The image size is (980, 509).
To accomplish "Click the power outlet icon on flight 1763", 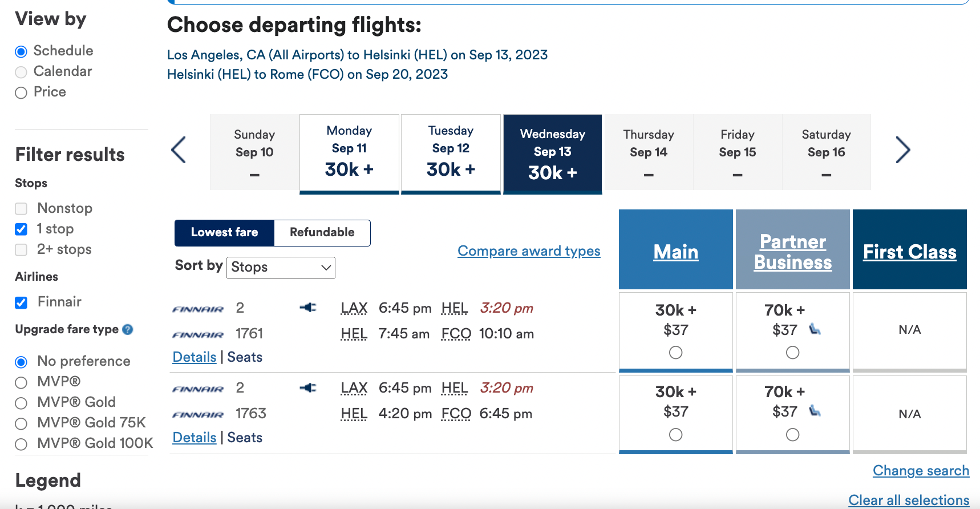I will (x=309, y=387).
